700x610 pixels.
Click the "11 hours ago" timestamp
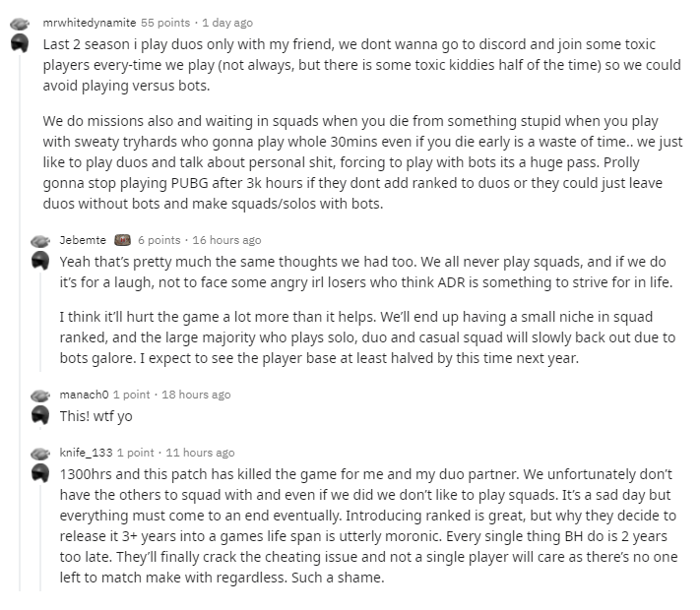tap(201, 453)
